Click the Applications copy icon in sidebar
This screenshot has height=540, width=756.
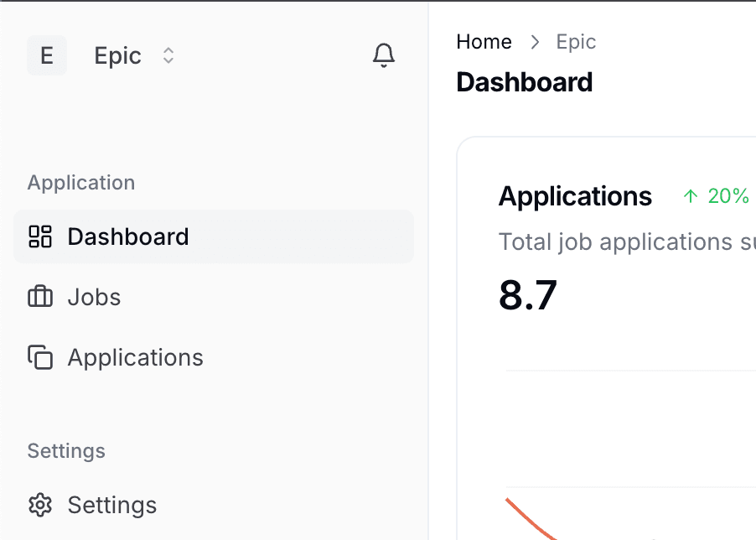40,357
